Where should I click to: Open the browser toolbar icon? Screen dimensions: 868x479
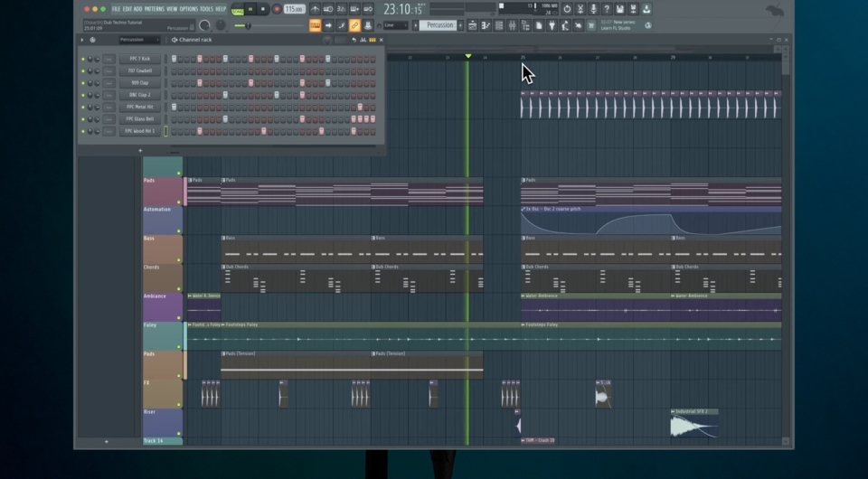coord(525,25)
